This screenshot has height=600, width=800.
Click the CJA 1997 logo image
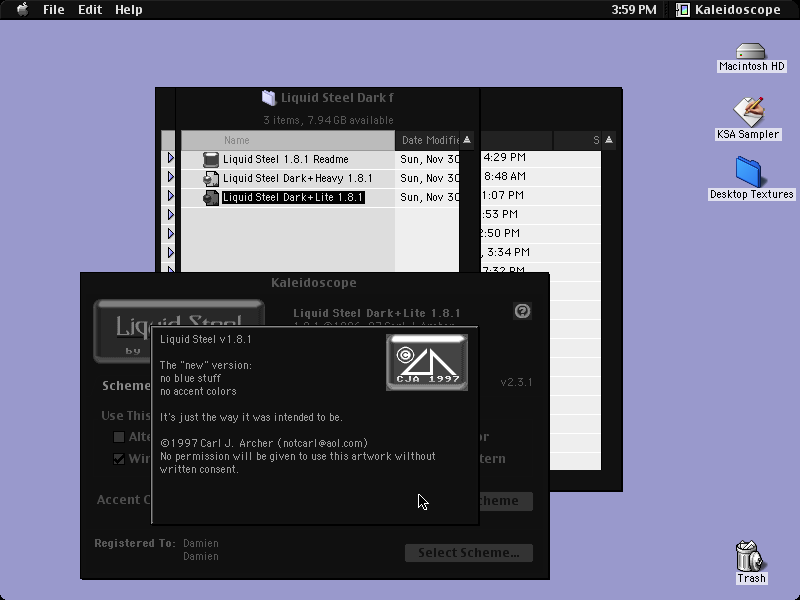(427, 362)
